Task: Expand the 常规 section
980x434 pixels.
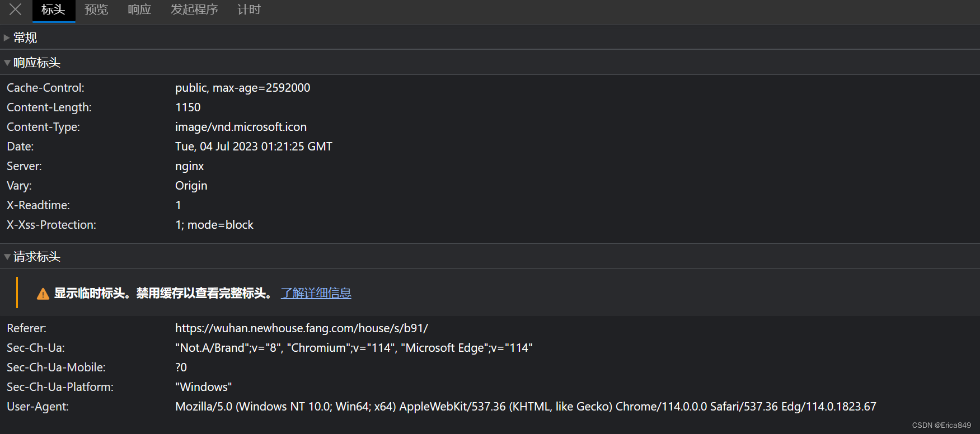Action: 25,37
